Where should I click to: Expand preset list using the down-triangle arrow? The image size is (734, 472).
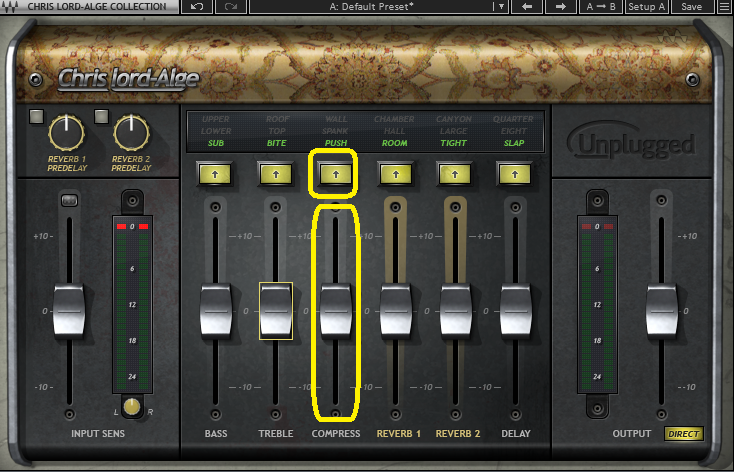tap(498, 7)
